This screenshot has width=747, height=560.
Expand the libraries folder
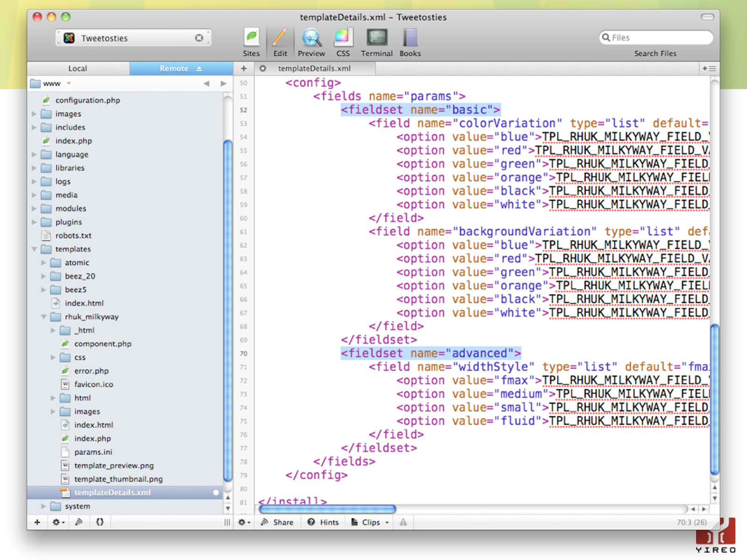(34, 168)
